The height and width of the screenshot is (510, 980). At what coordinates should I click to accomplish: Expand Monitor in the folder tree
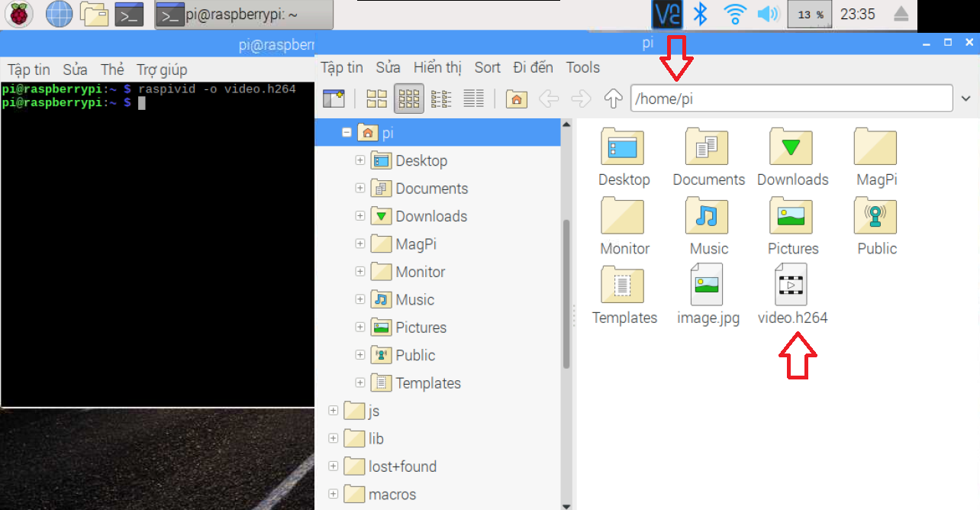(x=360, y=272)
